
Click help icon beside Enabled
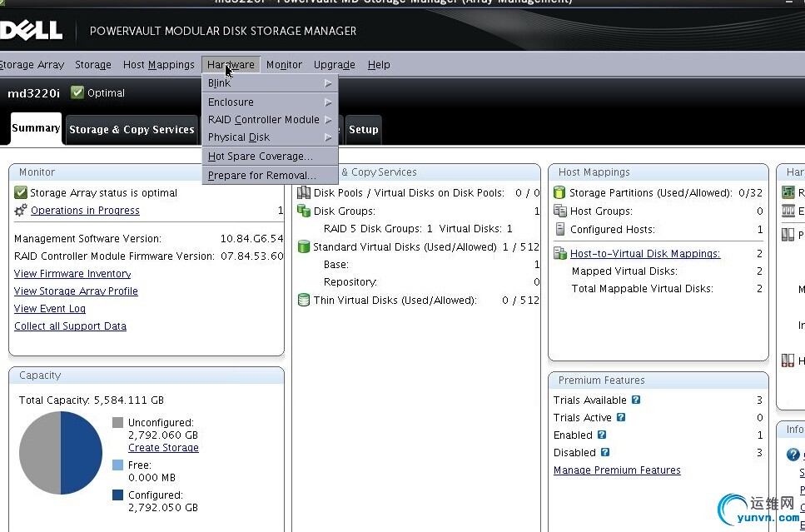click(602, 435)
